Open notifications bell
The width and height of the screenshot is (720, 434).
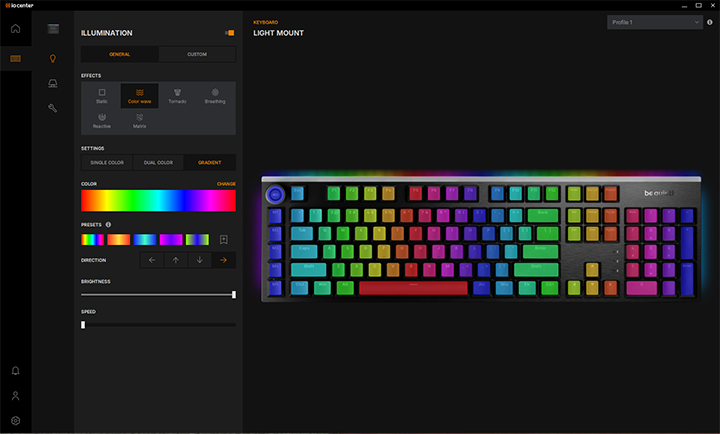coord(15,371)
